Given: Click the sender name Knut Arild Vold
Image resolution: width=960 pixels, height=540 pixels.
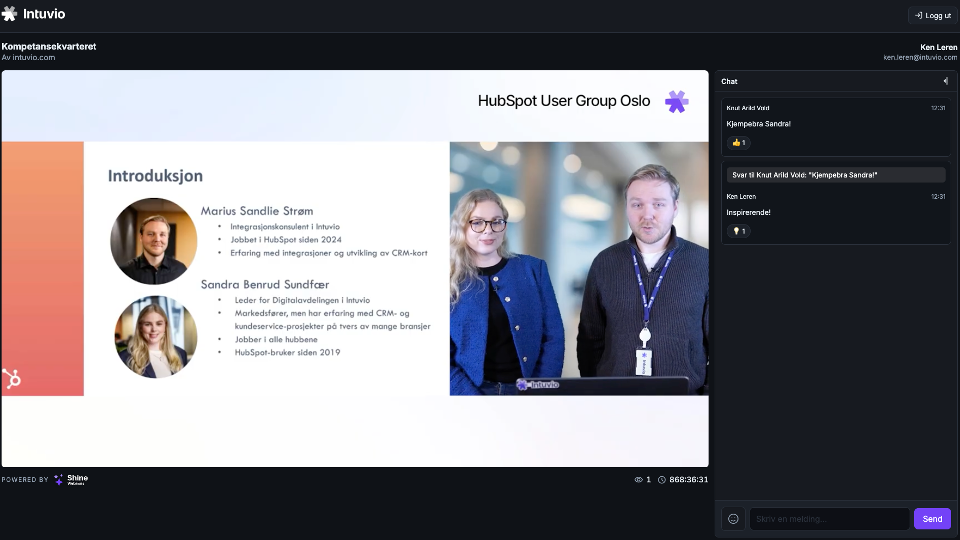Looking at the screenshot, I should point(748,108).
